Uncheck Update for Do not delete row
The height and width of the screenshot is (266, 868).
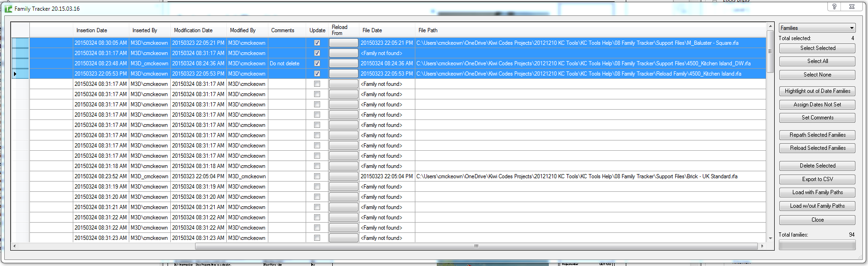[x=317, y=63]
